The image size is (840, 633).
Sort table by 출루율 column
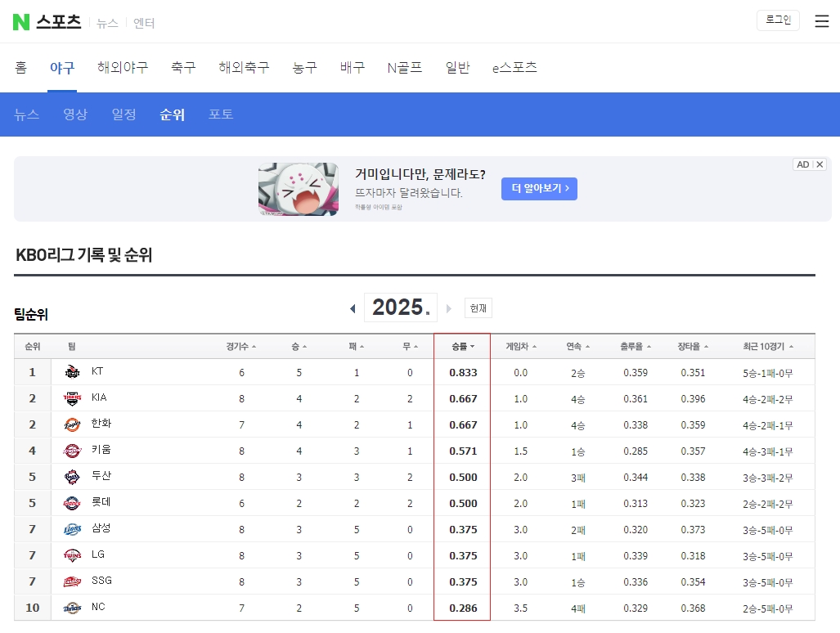click(636, 347)
